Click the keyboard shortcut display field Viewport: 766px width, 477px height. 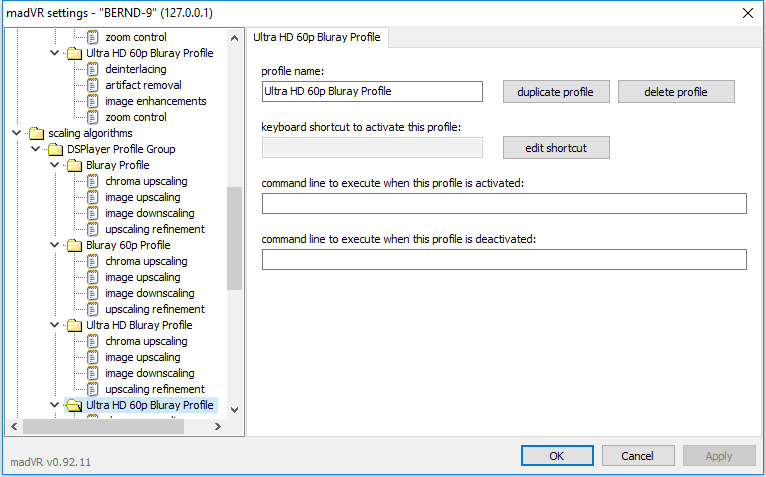372,148
